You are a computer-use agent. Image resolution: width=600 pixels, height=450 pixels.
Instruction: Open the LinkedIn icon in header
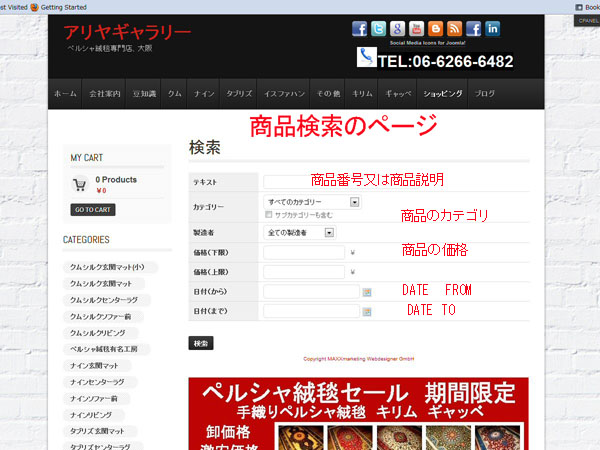[x=493, y=29]
